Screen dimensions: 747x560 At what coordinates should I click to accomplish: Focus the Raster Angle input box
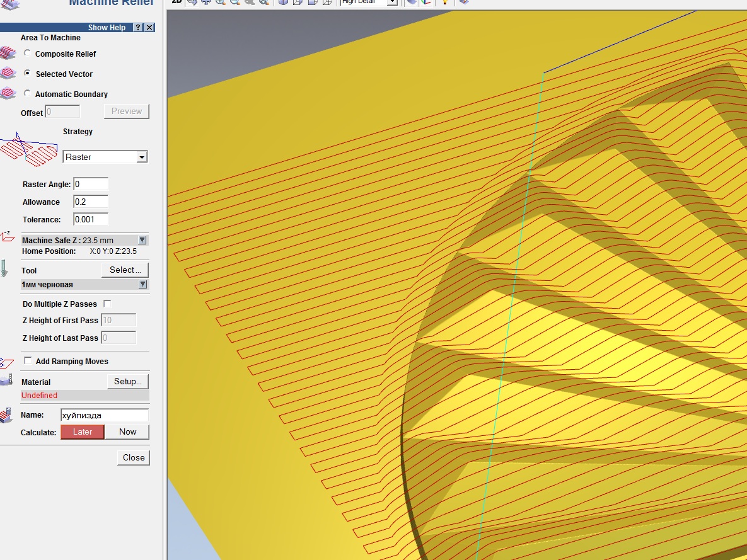91,185
